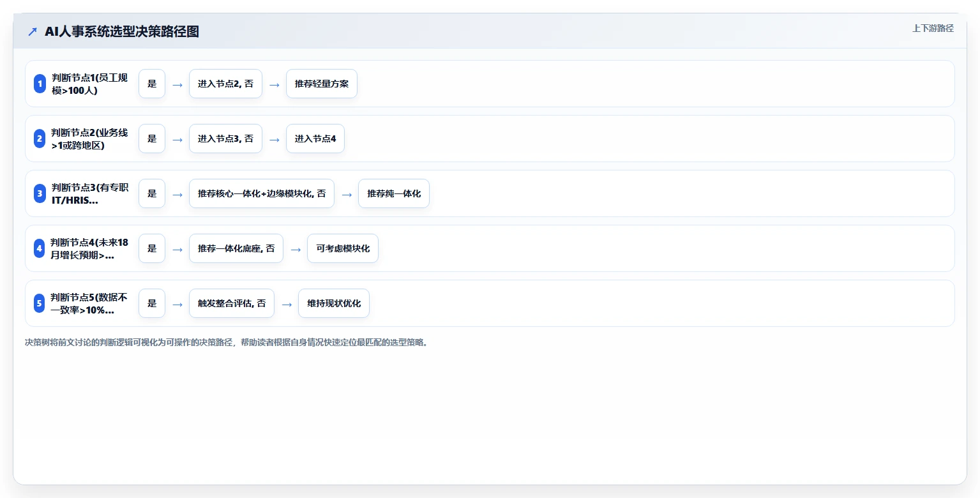Select the numbered badge 4 icon
This screenshot has width=980, height=498.
click(40, 248)
